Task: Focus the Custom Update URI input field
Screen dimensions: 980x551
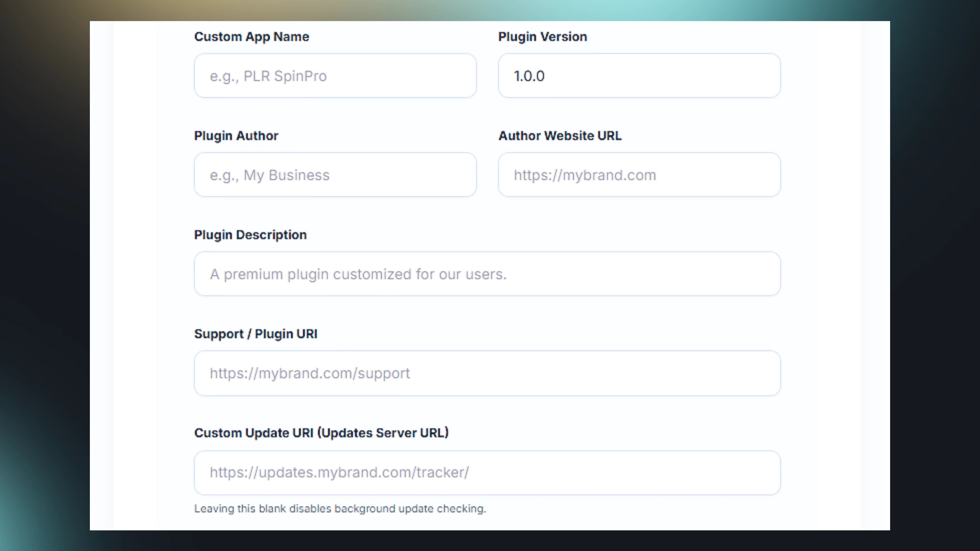Action: pos(487,473)
